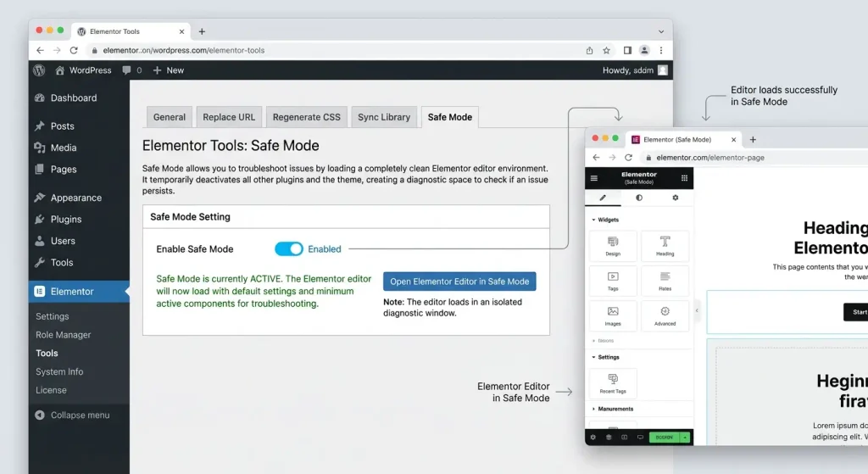Choose the Recent Tags widget
The height and width of the screenshot is (474, 868).
[613, 383]
